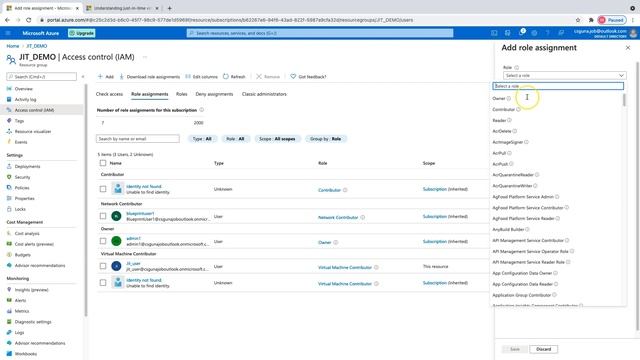Switch to Check access tab
The height and width of the screenshot is (360, 640).
109,94
